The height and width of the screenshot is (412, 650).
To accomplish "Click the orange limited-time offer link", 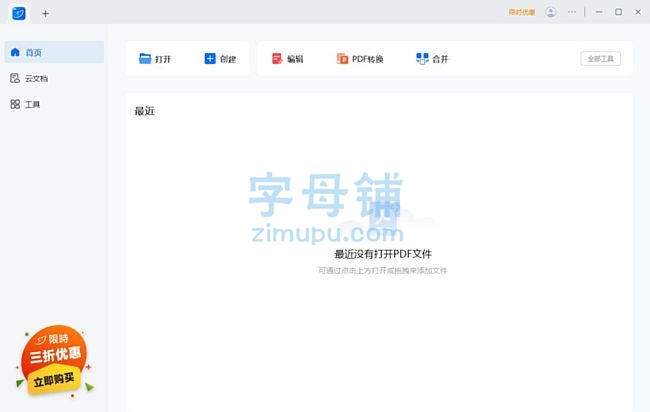I will (x=521, y=12).
